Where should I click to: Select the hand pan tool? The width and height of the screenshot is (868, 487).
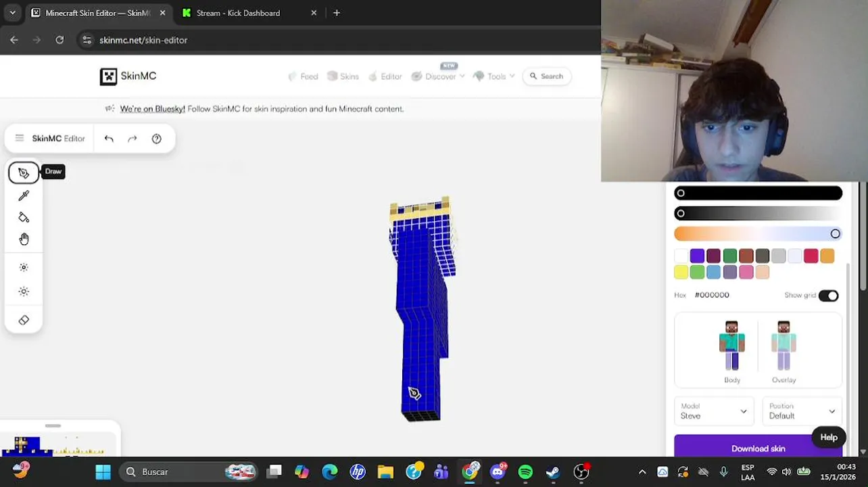[x=24, y=239]
